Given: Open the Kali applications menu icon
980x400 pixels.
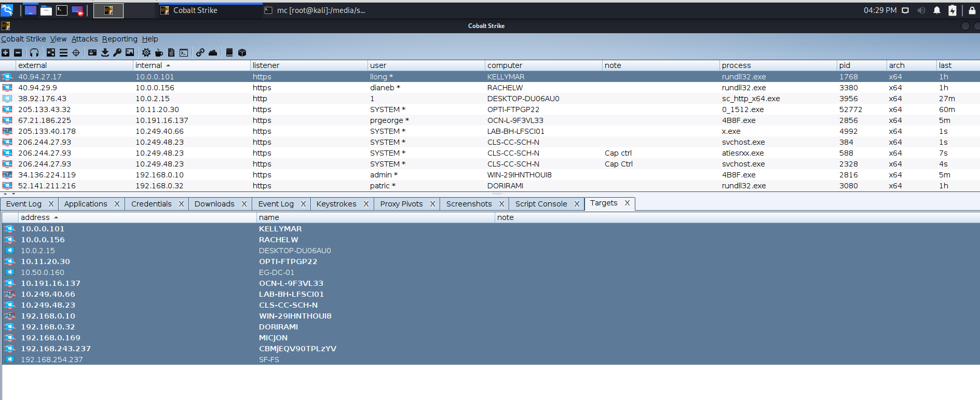Looking at the screenshot, I should pyautogui.click(x=7, y=10).
